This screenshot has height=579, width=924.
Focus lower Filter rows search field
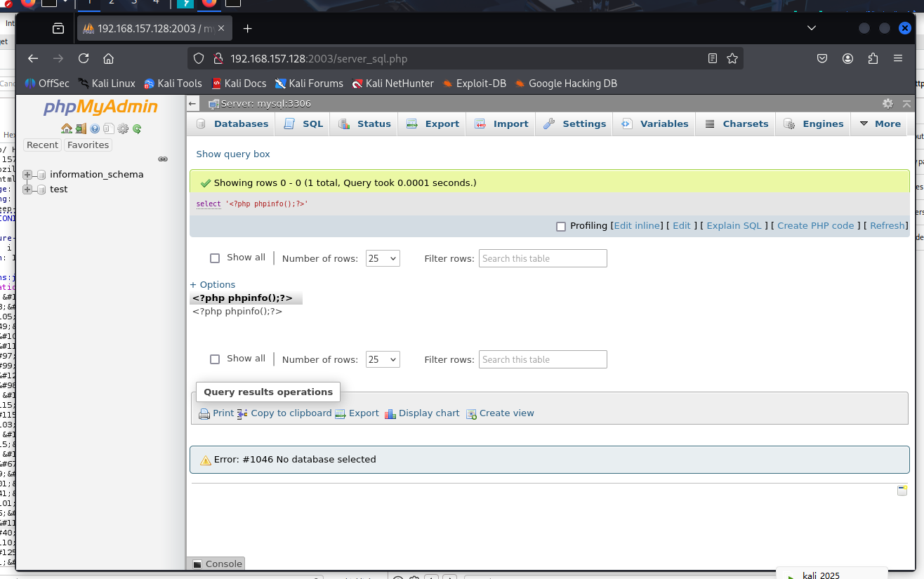pyautogui.click(x=543, y=359)
